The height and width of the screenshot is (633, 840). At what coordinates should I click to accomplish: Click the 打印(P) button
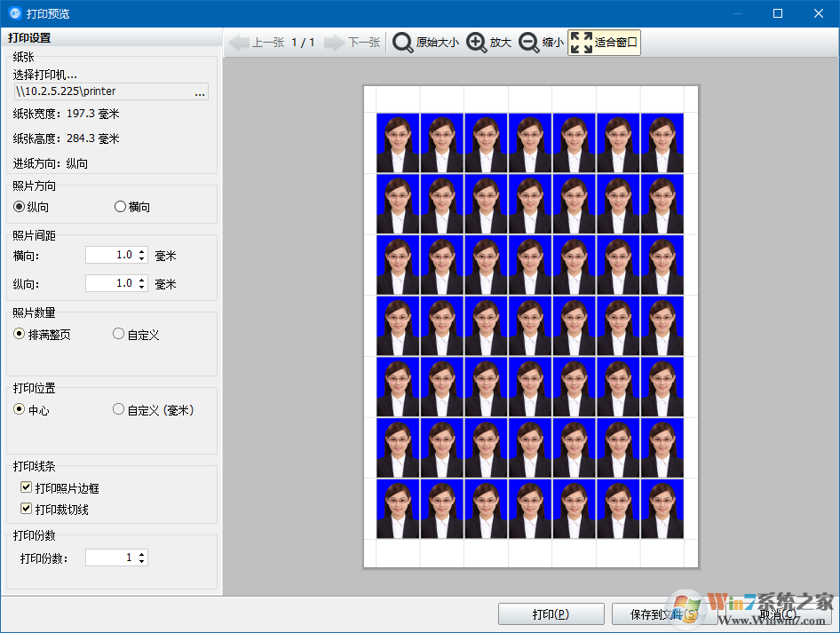[551, 614]
